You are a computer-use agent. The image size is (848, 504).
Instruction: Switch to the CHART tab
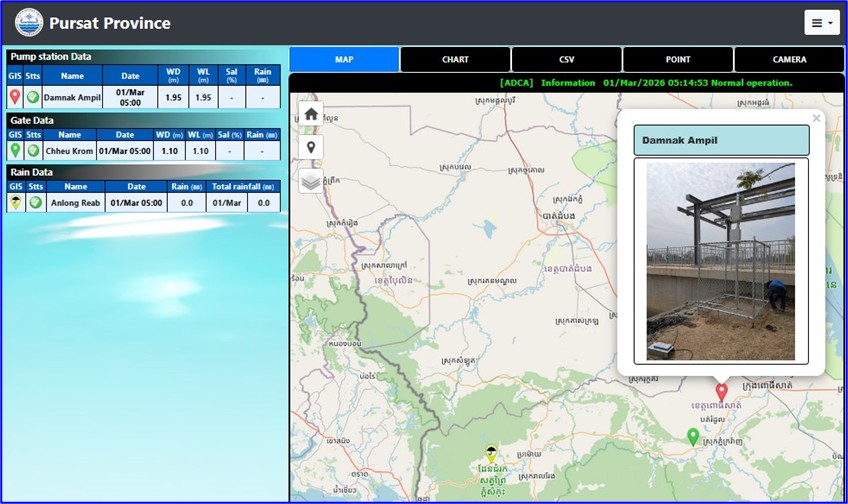coord(455,60)
